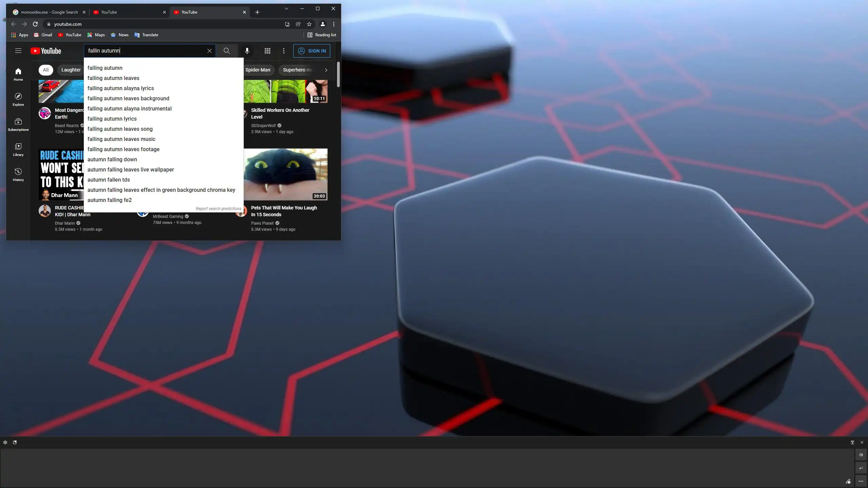
Task: Click the YouTube search magnifier button
Action: coord(226,51)
